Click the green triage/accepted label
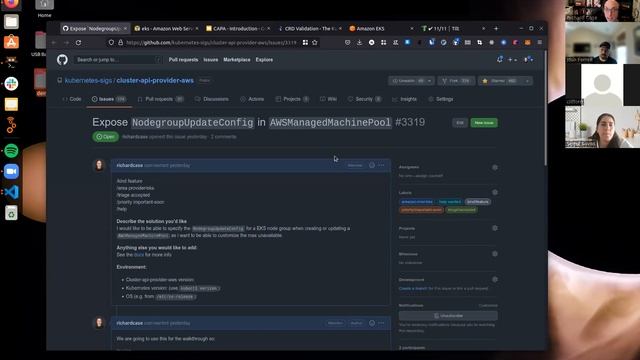Screen dimensions: 640x360 pos(461,210)
